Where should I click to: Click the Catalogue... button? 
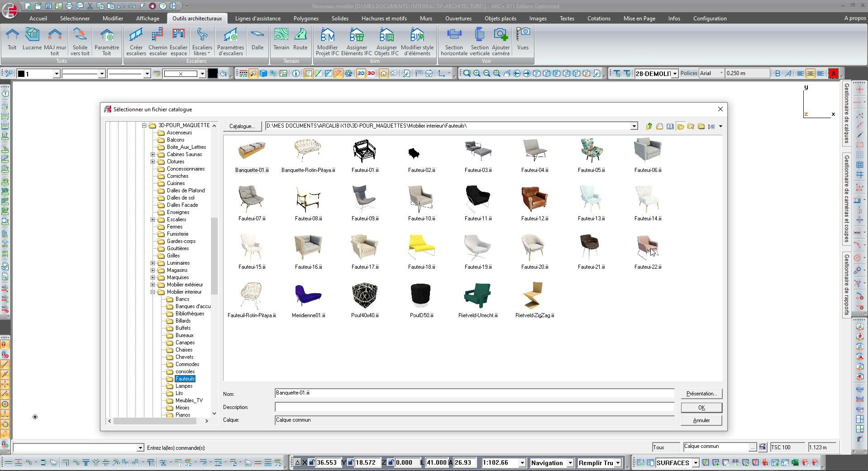[242, 126]
